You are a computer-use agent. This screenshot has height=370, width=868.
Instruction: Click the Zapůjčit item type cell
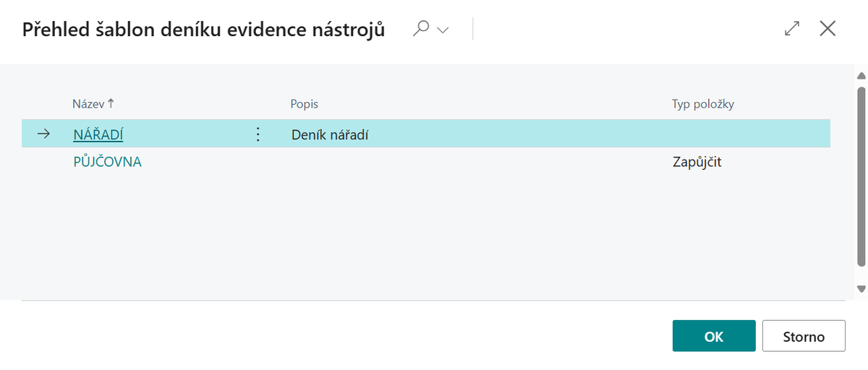pos(697,162)
